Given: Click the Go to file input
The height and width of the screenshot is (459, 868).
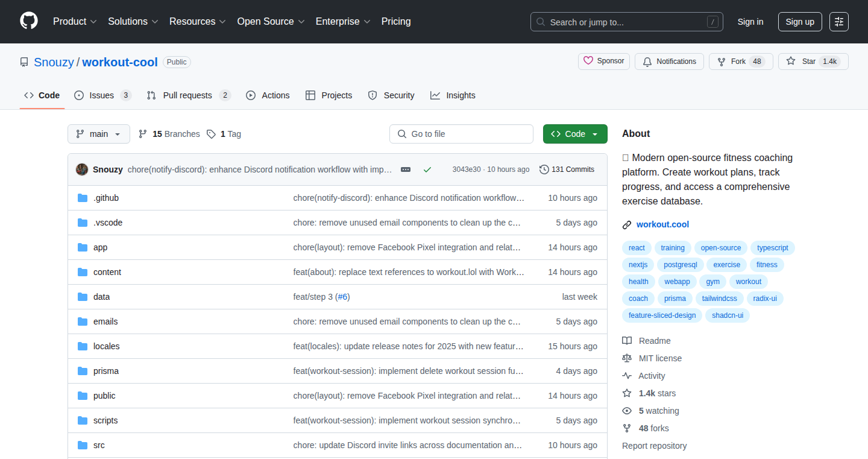Looking at the screenshot, I should [x=461, y=134].
